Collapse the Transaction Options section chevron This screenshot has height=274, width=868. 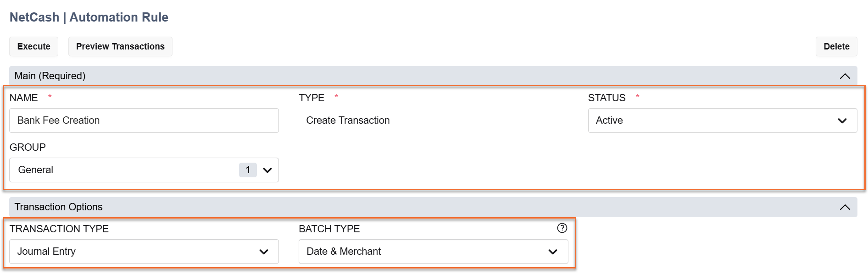point(845,207)
